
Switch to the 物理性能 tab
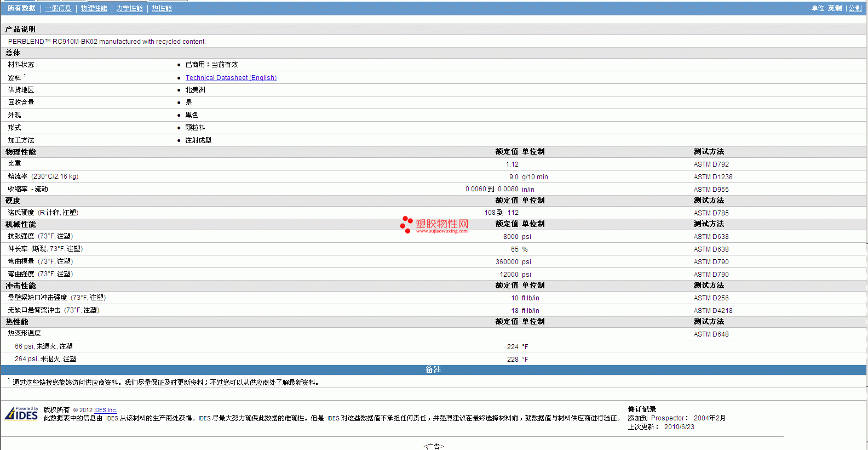click(94, 8)
